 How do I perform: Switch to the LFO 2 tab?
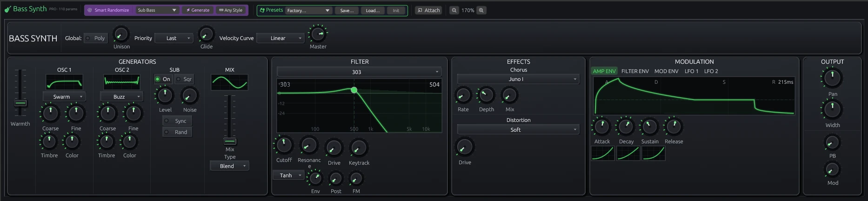click(x=711, y=71)
